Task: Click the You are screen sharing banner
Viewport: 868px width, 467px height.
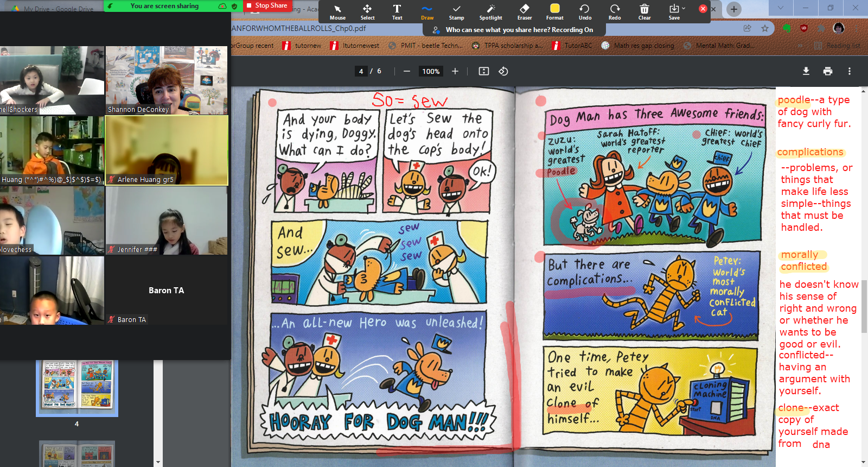Action: pyautogui.click(x=164, y=6)
